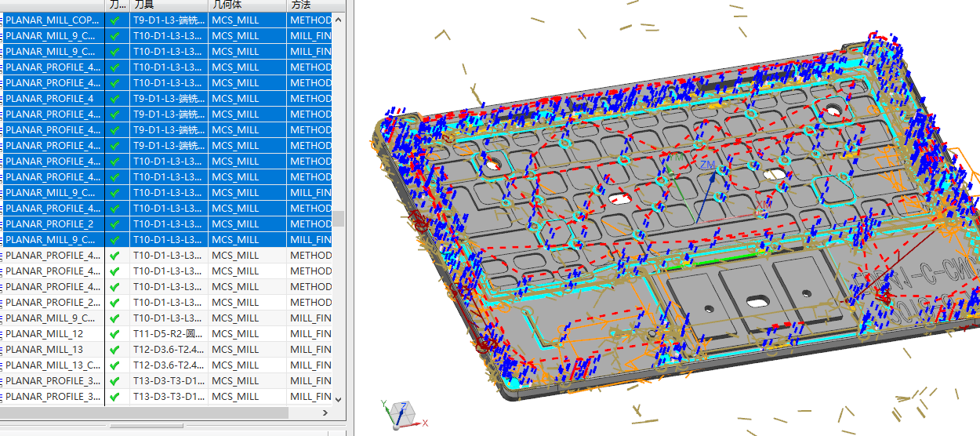Click operation icon beside PLANAR_MILL_12
This screenshot has width=980, height=436.
[x=2, y=333]
